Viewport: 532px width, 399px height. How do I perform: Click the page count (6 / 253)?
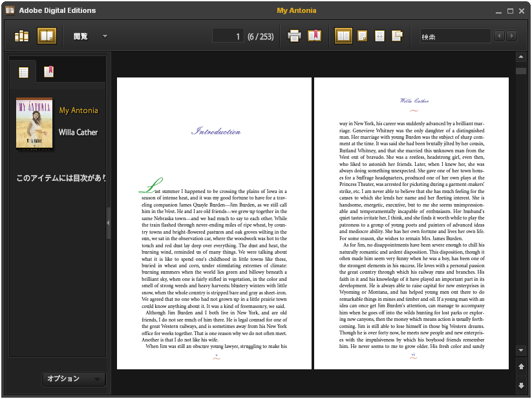point(261,37)
